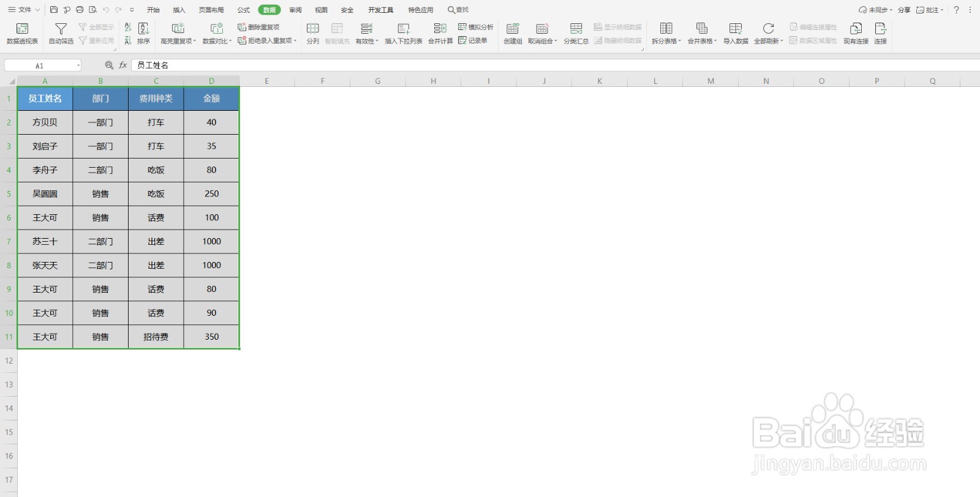Switch to the 开发工具 tab

(380, 10)
